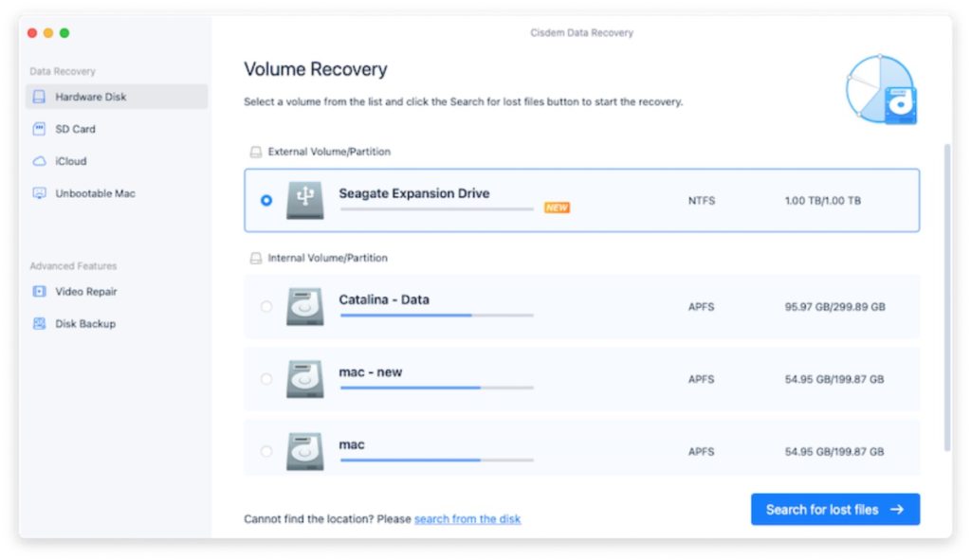Select the Catalina - Data radio button
The width and height of the screenshot is (971, 560).
click(266, 307)
